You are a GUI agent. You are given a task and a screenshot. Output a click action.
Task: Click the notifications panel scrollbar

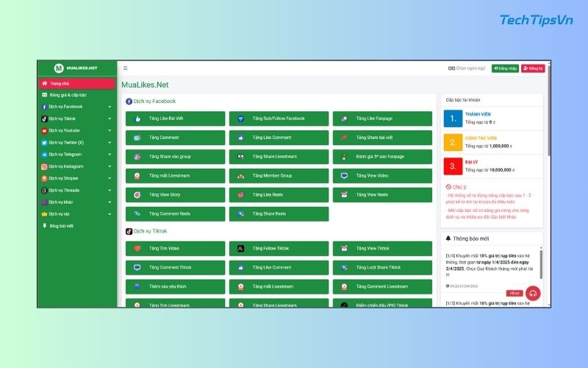[x=541, y=264]
